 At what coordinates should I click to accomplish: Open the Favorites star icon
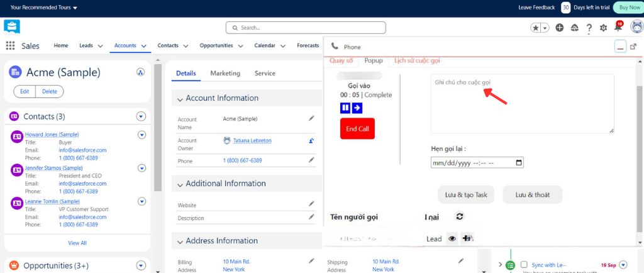click(x=536, y=28)
